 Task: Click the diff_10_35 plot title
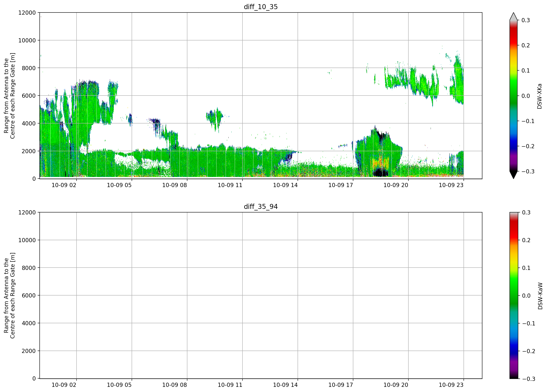coord(261,7)
